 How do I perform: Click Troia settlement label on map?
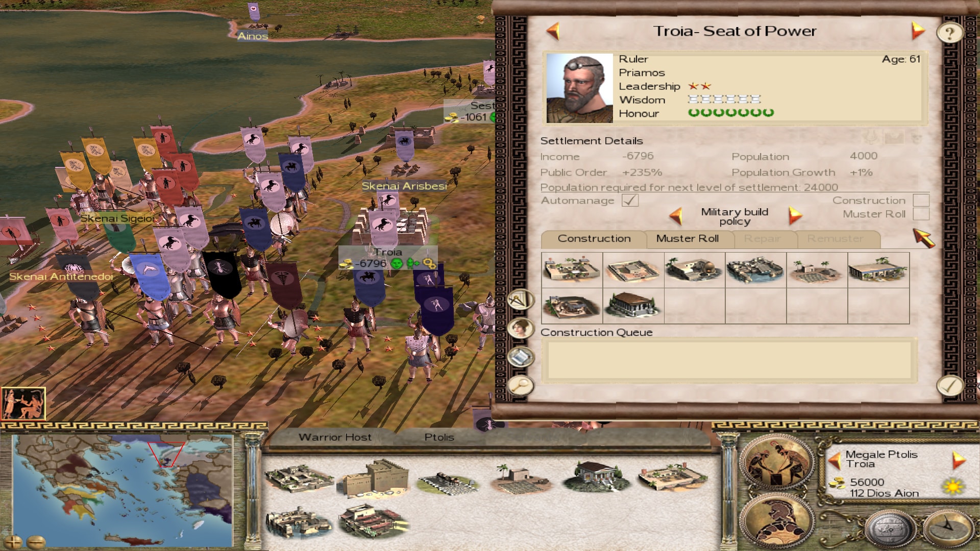387,252
